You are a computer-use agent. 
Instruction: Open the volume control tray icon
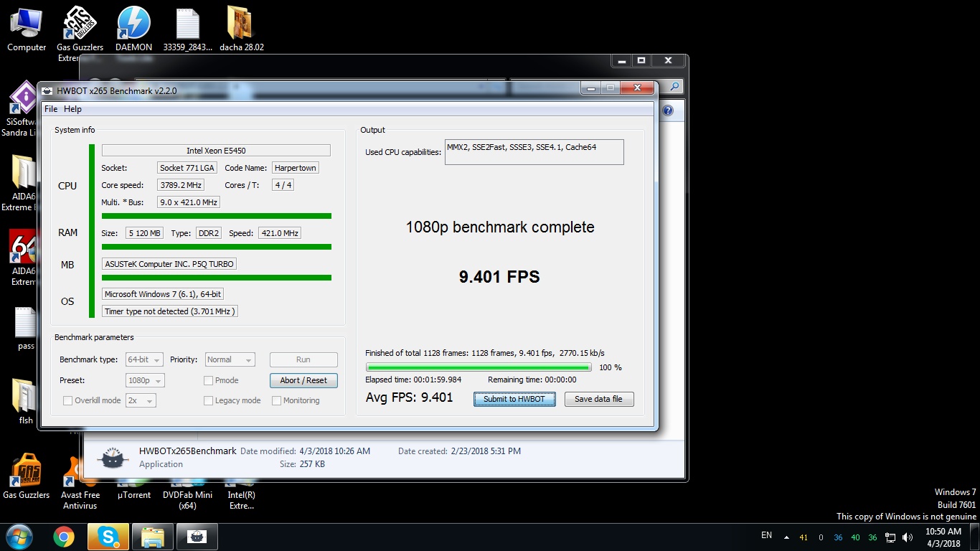908,537
